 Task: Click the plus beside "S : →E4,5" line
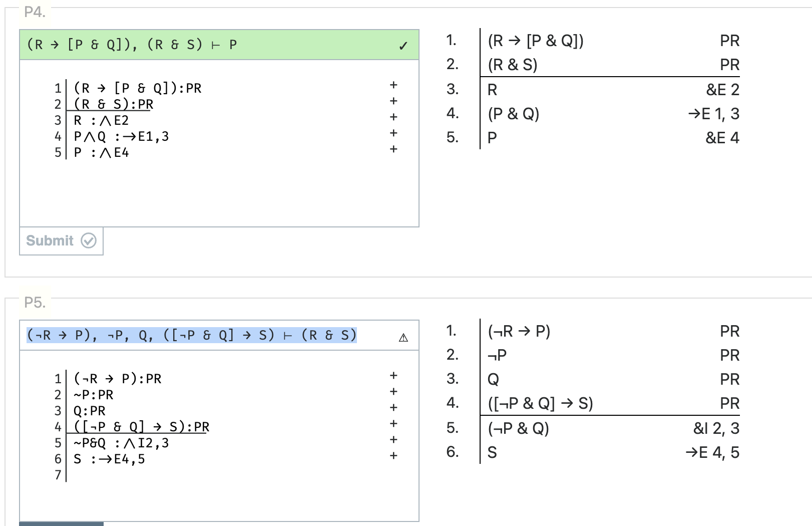[393, 455]
